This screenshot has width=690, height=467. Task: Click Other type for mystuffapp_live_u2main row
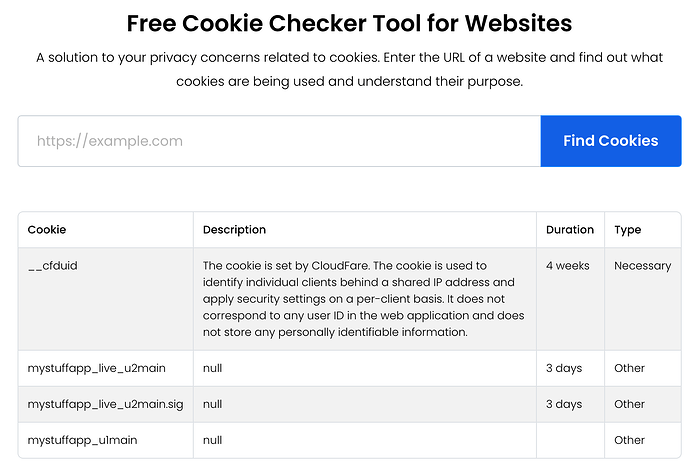(x=629, y=368)
